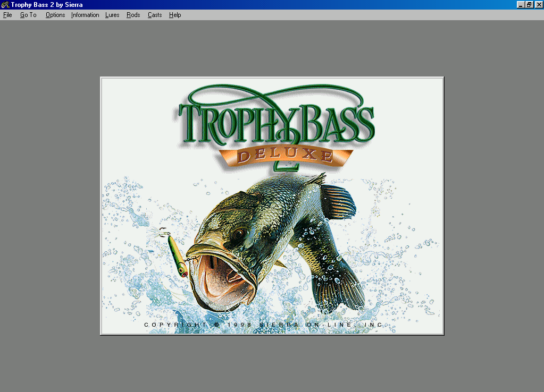Click the Trophy Bass 2 Deluxe splash image
The width and height of the screenshot is (544, 392).
coord(272,206)
